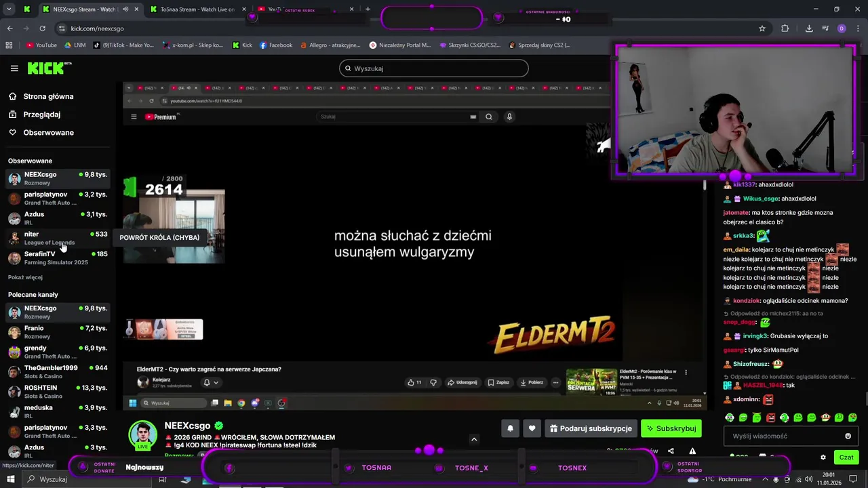Expand followed list with Pokaż więcej

[25, 277]
